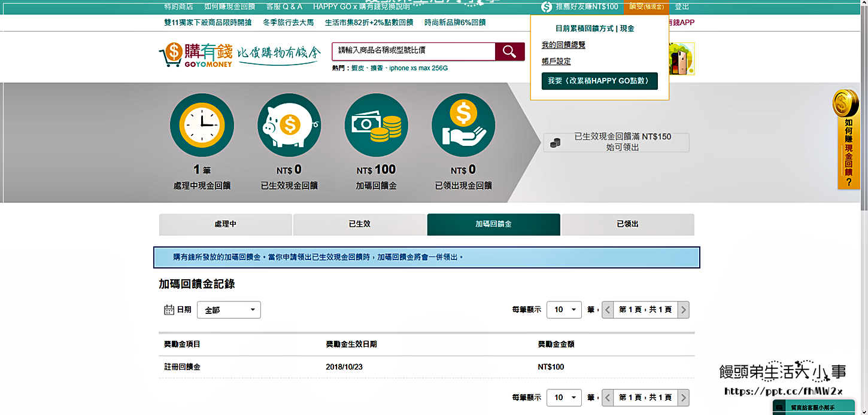The height and width of the screenshot is (415, 868).
Task: Click the magnifying glass search button
Action: click(509, 51)
